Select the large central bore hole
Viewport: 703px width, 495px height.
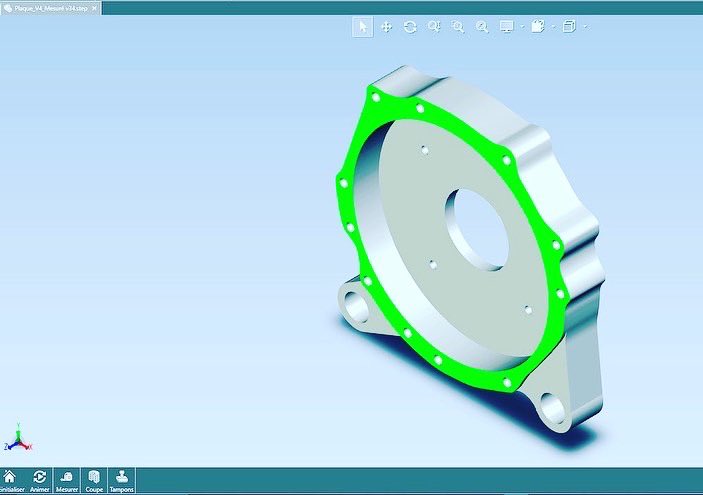click(x=477, y=230)
